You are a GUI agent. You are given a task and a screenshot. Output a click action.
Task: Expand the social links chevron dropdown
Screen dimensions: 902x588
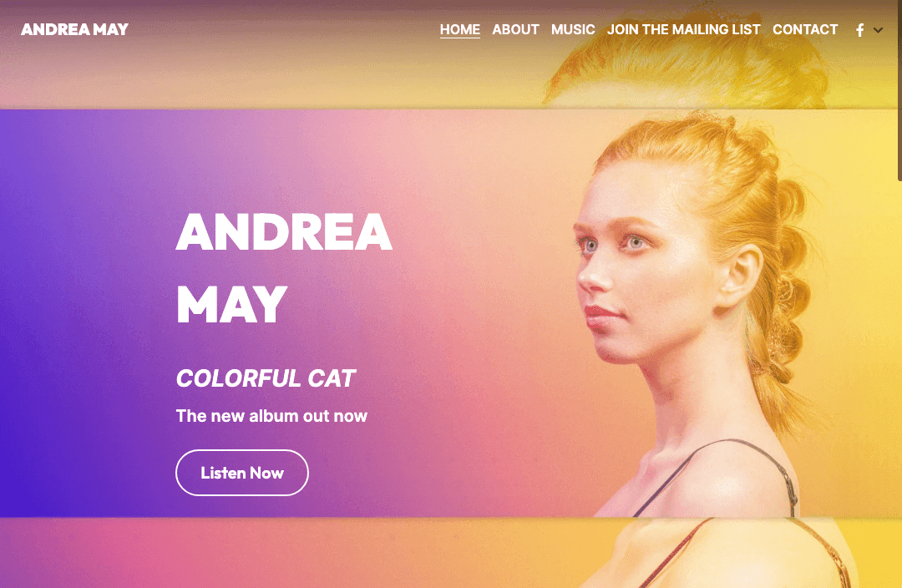coord(878,30)
